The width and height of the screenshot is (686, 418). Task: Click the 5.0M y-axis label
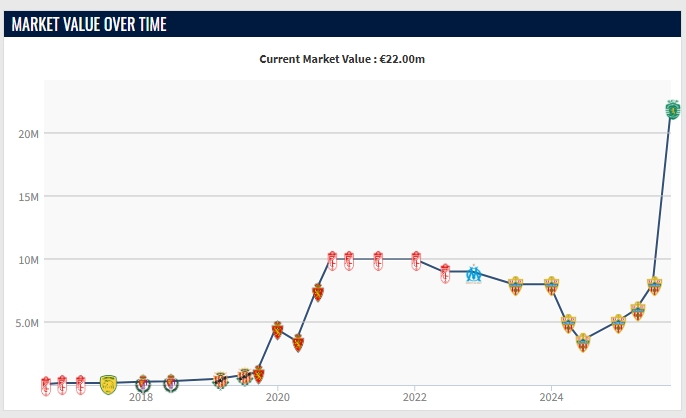tap(26, 322)
